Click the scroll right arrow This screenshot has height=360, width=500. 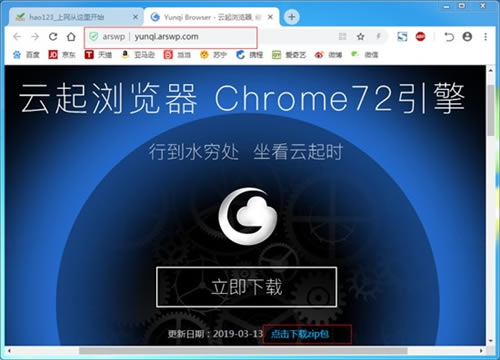(481, 351)
